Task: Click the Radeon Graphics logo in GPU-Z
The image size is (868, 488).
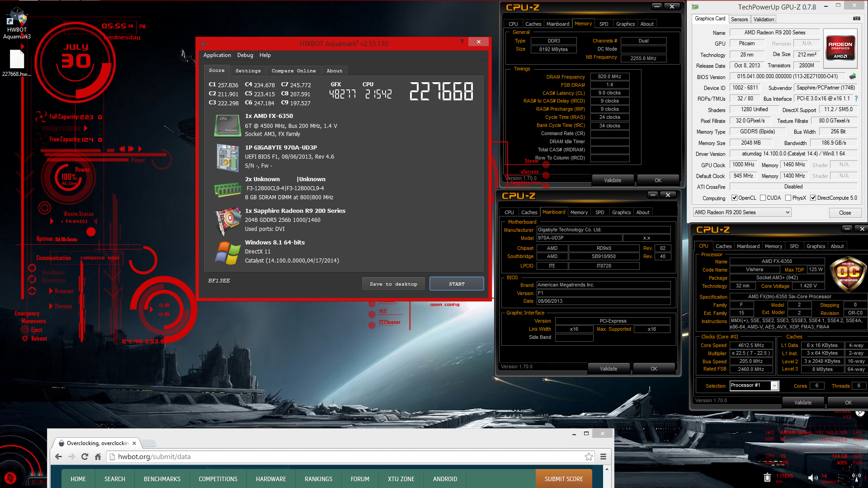Action: point(840,48)
